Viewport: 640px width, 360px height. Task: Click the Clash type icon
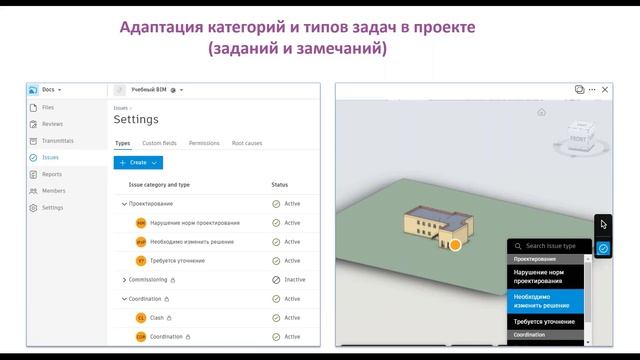click(141, 318)
